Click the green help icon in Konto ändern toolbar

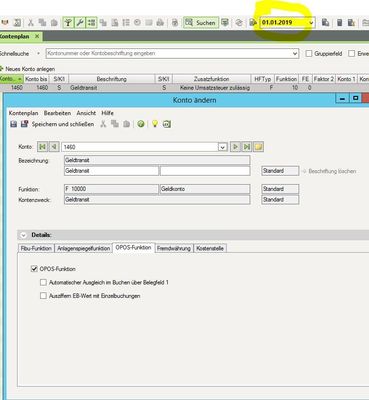pyautogui.click(x=141, y=124)
